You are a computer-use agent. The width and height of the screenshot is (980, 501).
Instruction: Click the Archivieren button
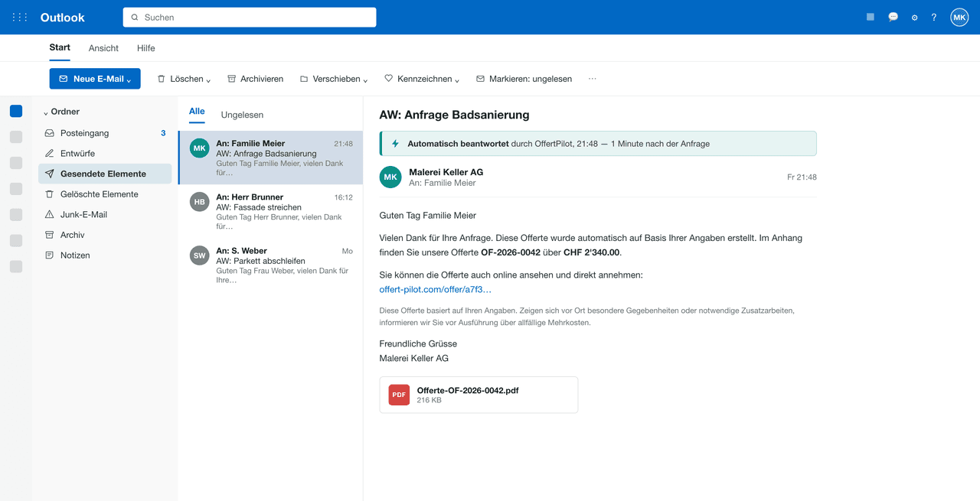click(x=255, y=79)
